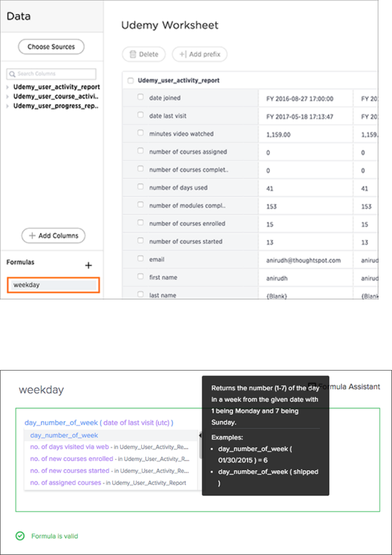Expand Udemy_user_course_activi.. tree node
This screenshot has height=555, width=392.
click(x=7, y=96)
